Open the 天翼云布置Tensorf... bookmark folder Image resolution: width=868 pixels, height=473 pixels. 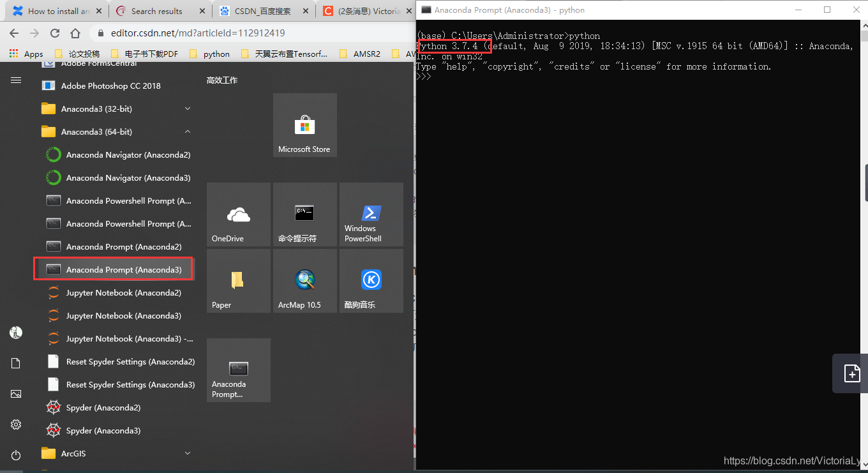point(284,54)
